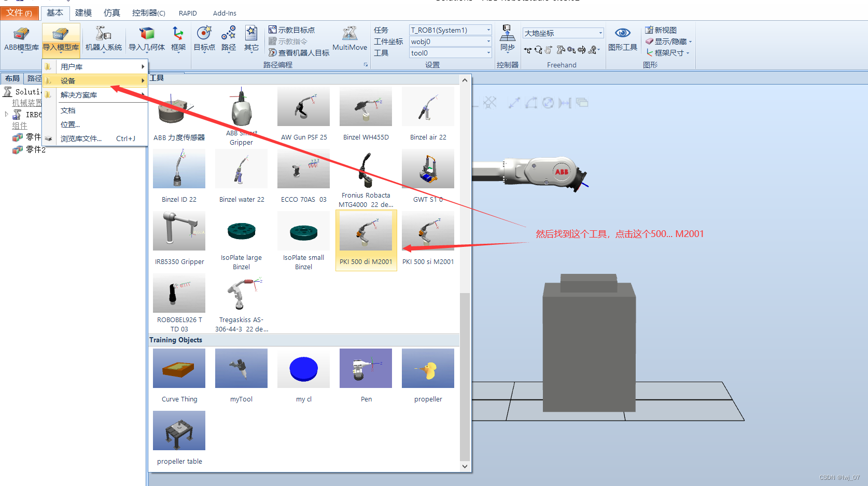Select the 布局 layout panel tab
The height and width of the screenshot is (486, 868).
(12, 78)
